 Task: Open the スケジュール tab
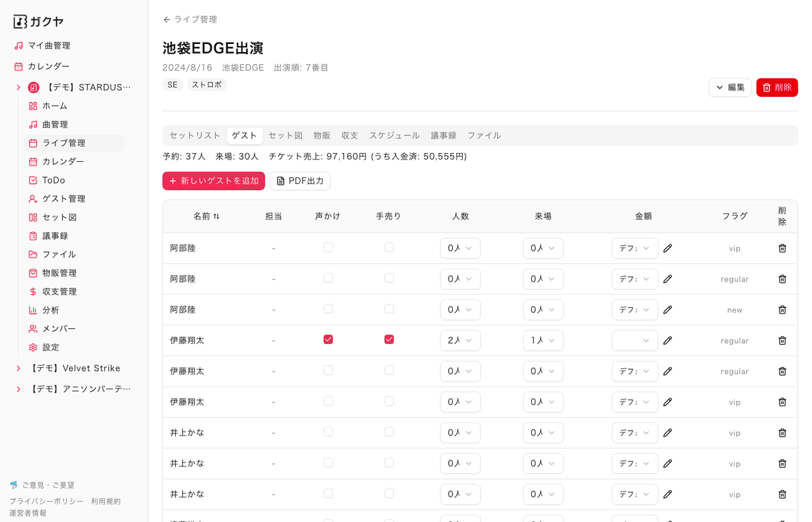tap(394, 135)
